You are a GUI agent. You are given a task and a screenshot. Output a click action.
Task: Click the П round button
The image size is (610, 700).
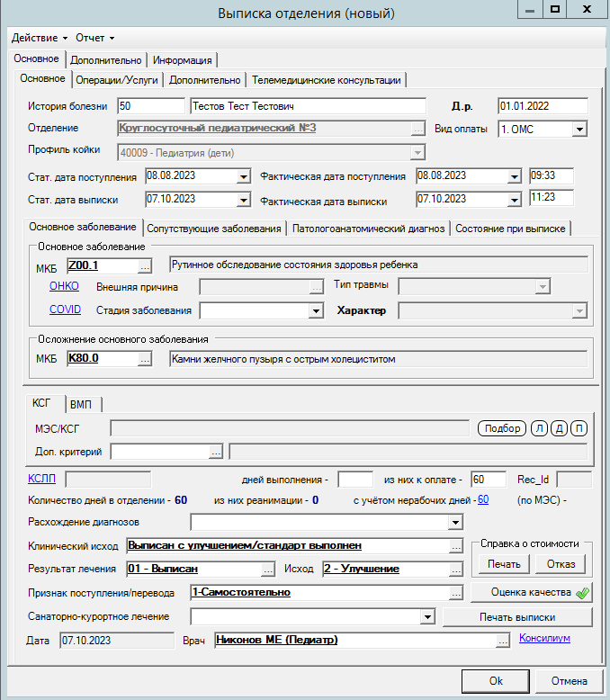579,428
